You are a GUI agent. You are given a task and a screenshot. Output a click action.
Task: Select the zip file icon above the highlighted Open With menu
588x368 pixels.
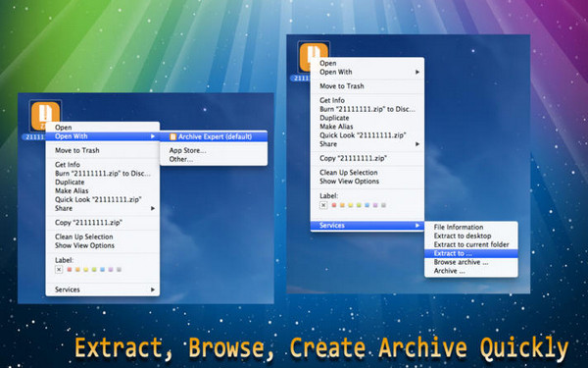[x=45, y=115]
